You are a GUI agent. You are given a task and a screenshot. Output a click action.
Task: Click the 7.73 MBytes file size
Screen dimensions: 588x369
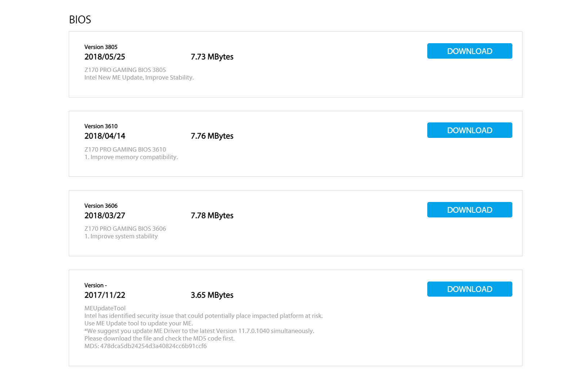point(212,57)
